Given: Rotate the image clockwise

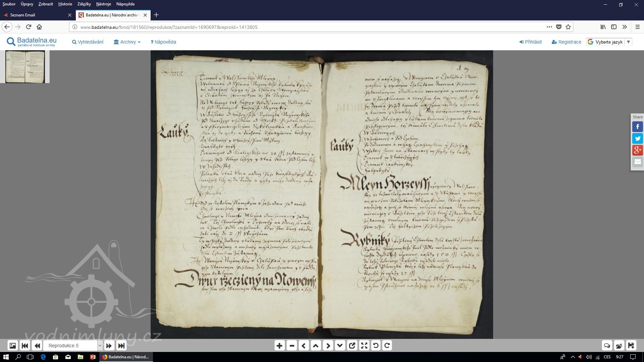Looking at the screenshot, I should point(387,346).
